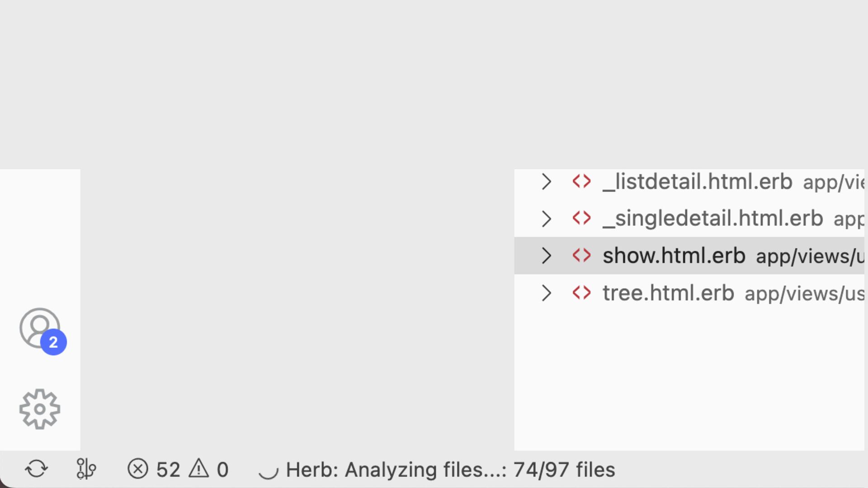Click the 52 errors count
The height and width of the screenshot is (488, 868).
168,469
